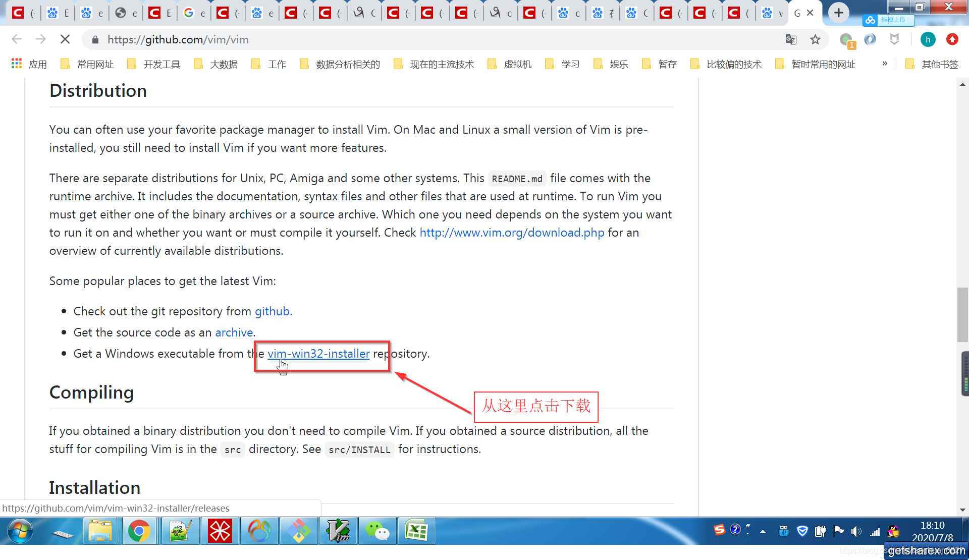Open WeChat from the taskbar
The image size is (969, 560).
coord(377,531)
